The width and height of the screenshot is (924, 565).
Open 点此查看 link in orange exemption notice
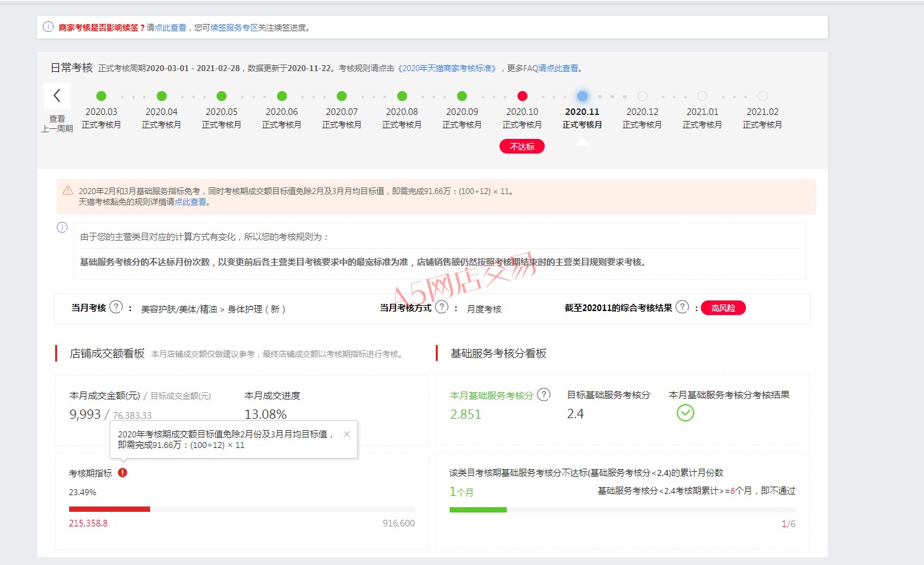click(x=191, y=202)
